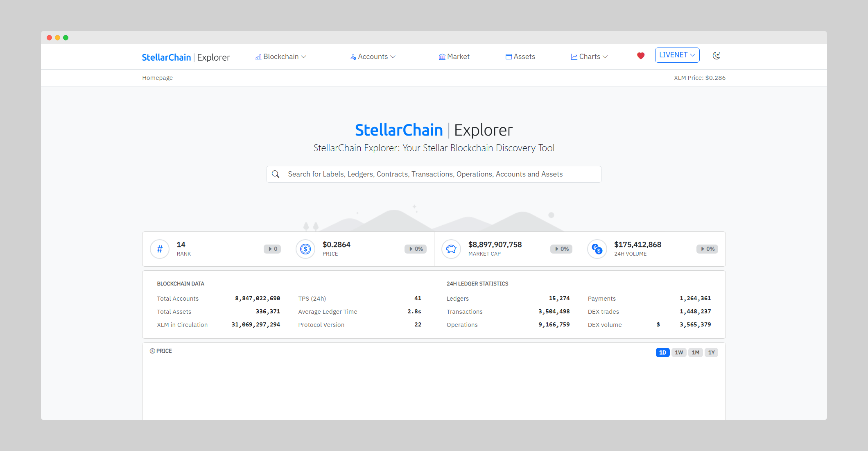This screenshot has width=868, height=451.
Task: Open the Accounts dropdown menu
Action: pyautogui.click(x=373, y=57)
